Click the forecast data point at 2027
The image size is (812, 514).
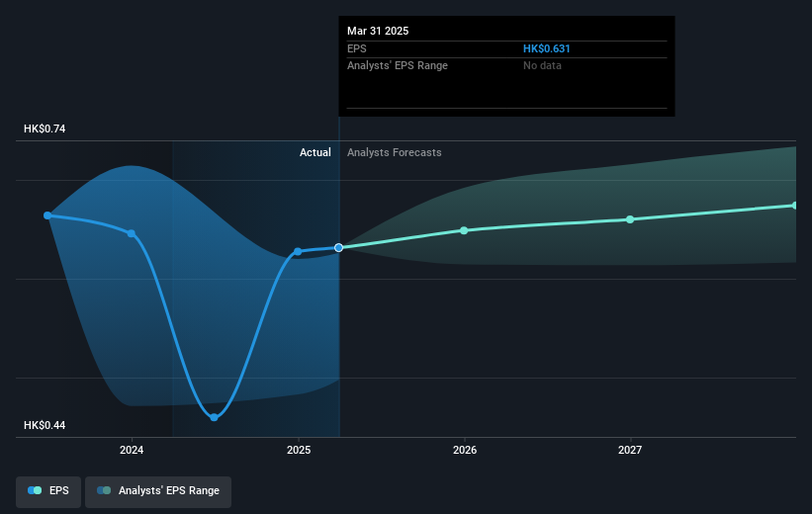(x=630, y=219)
